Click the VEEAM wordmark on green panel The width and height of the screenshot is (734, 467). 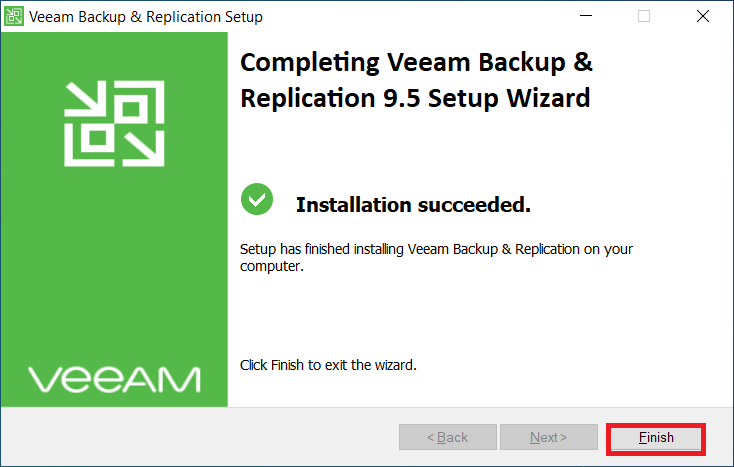point(114,379)
